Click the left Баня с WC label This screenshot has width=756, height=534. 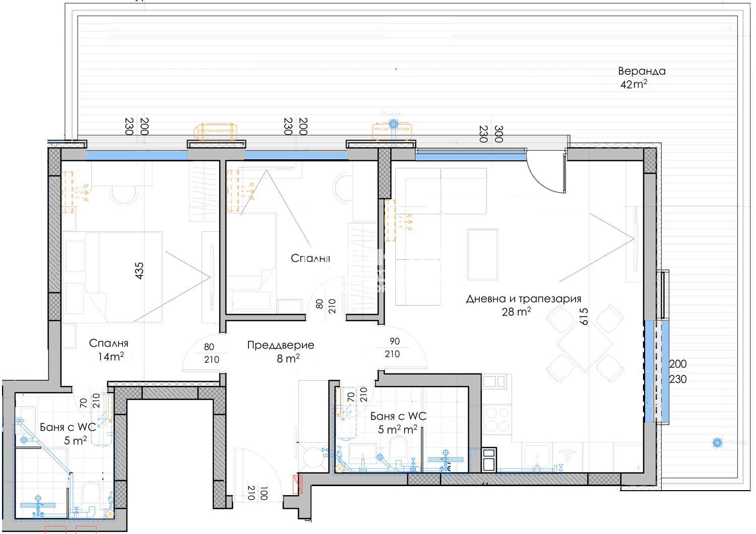(x=68, y=433)
